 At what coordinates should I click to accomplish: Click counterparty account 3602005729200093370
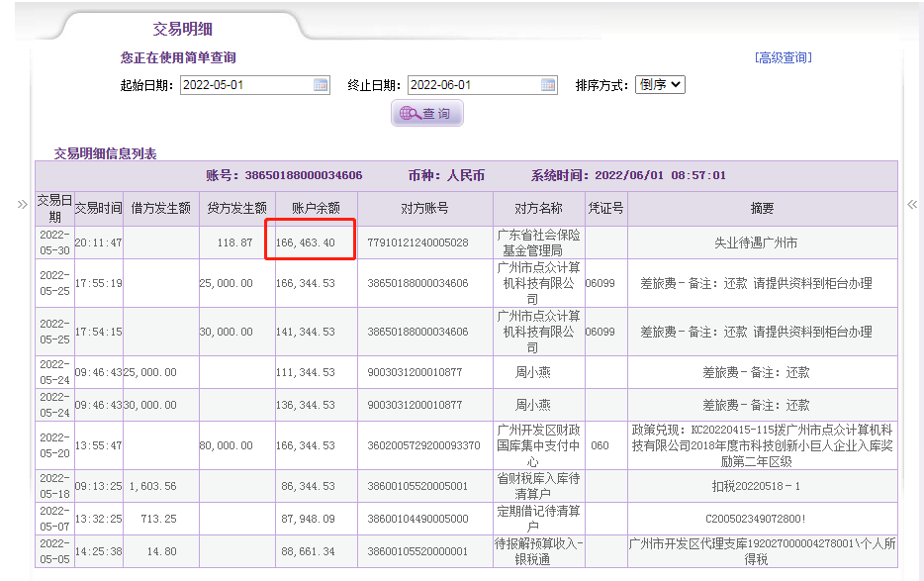point(424,445)
